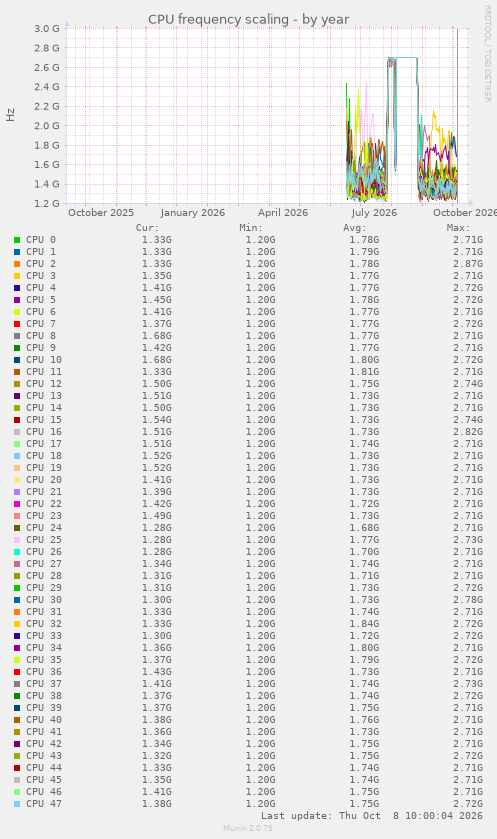Image resolution: width=497 pixels, height=839 pixels.
Task: Click the CPU 7 red legend swatch
Action: point(17,324)
